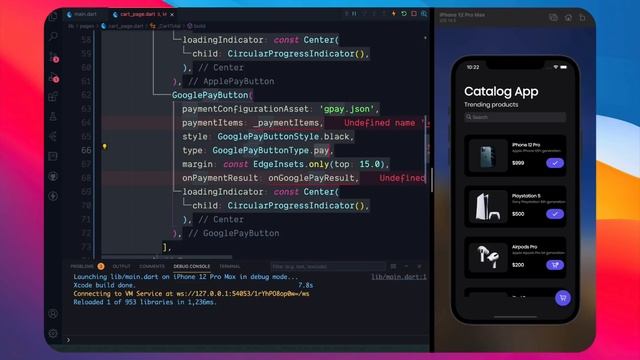Open the Testing flask icon in activity bar
The width and height of the screenshot is (640, 360).
[x=53, y=117]
